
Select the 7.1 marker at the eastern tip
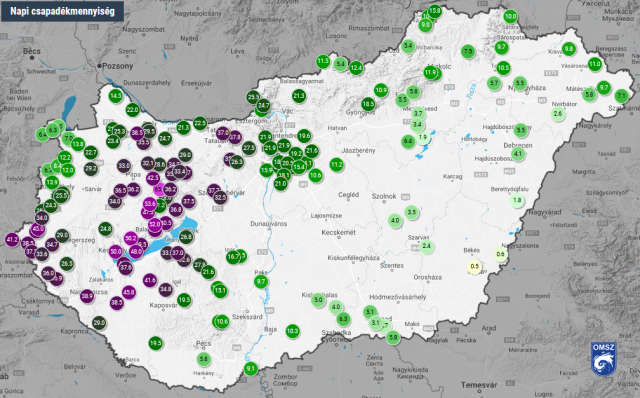621,96
